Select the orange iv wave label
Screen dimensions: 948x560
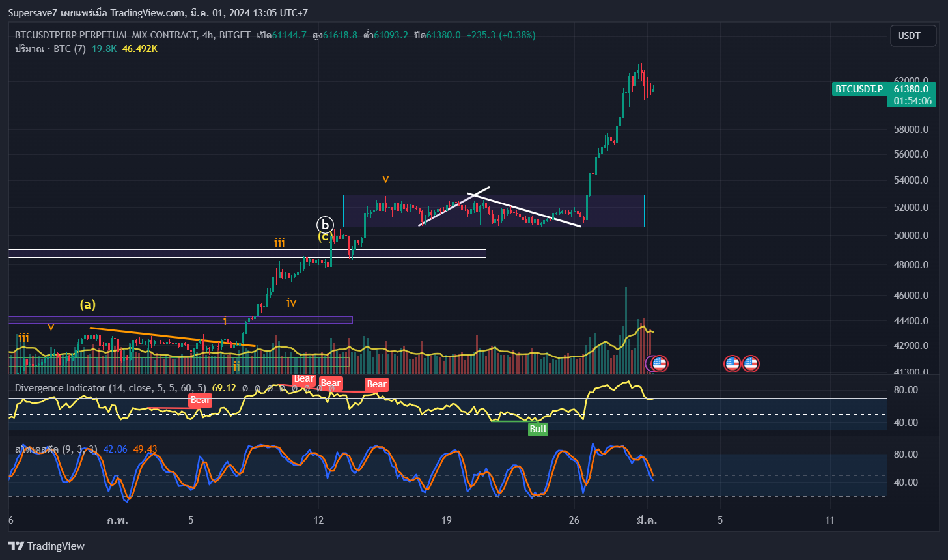(292, 302)
